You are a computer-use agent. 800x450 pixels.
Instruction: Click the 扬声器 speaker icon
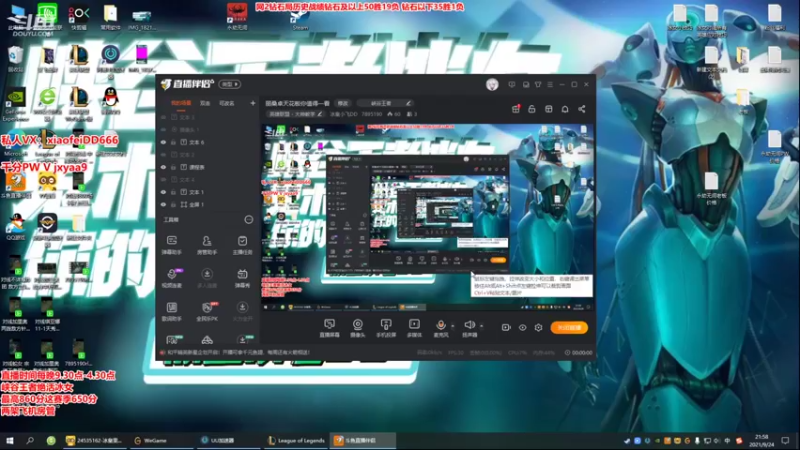click(469, 325)
